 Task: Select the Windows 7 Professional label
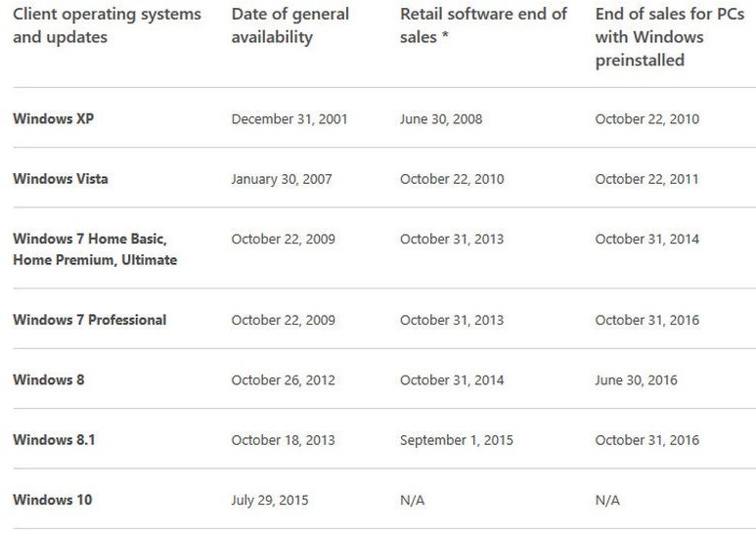pos(90,320)
